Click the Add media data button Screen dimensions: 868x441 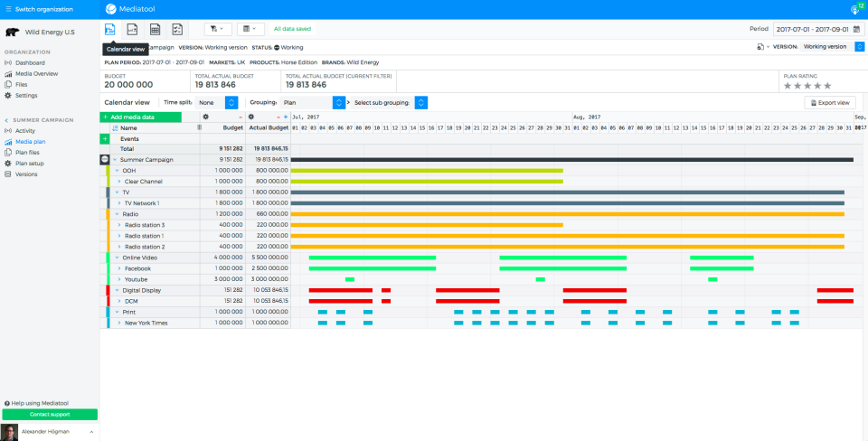(140, 117)
